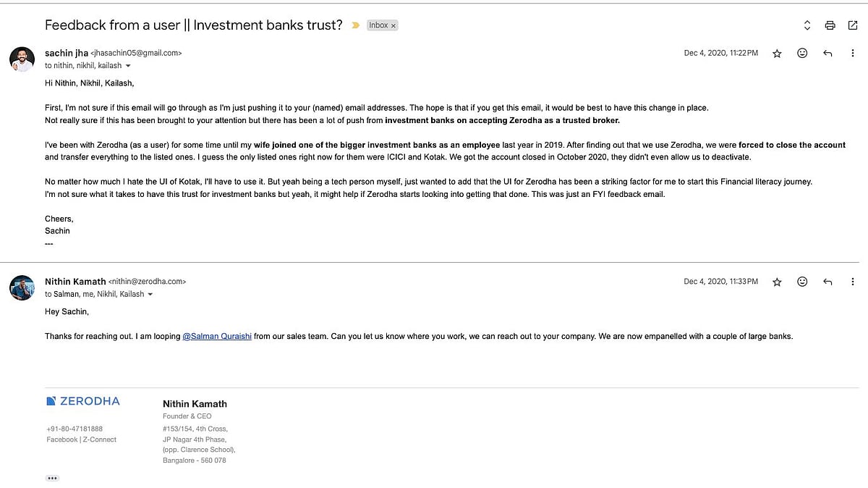Image resolution: width=868 pixels, height=488 pixels.
Task: Open more options for Nithin Kamath's email
Action: (853, 282)
